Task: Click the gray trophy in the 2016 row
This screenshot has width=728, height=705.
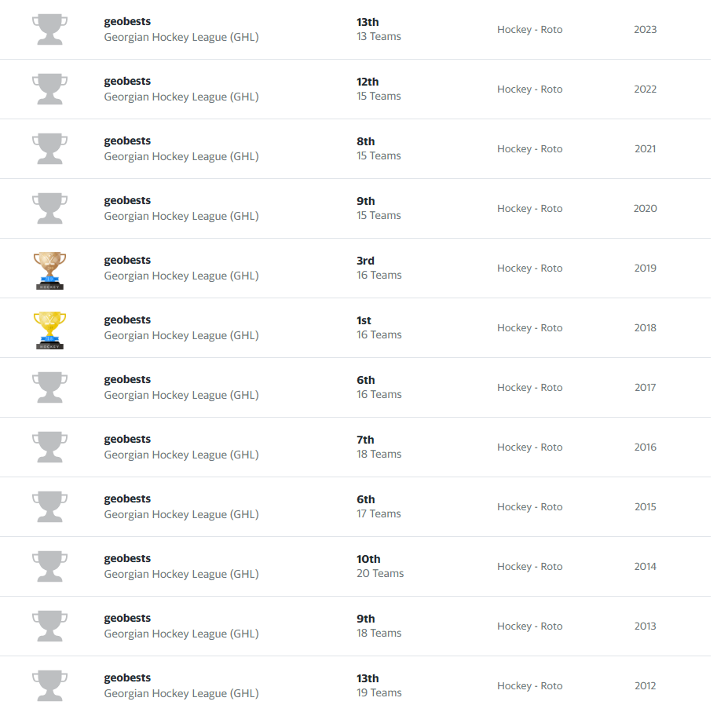Action: point(49,447)
